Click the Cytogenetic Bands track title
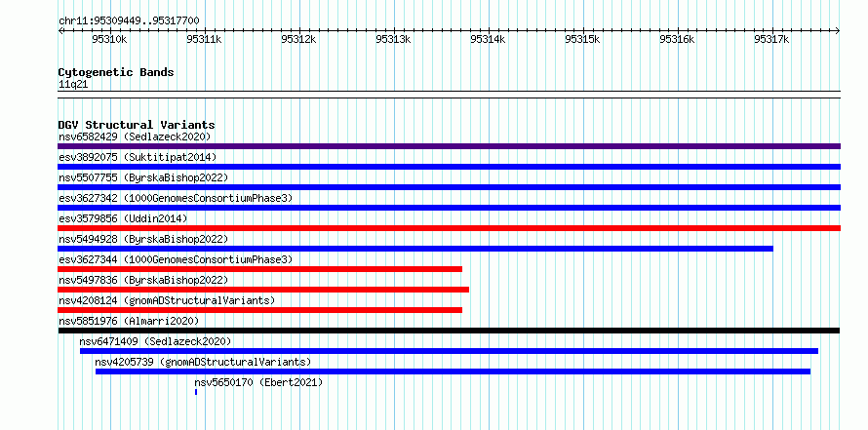This screenshot has width=868, height=430. 116,72
